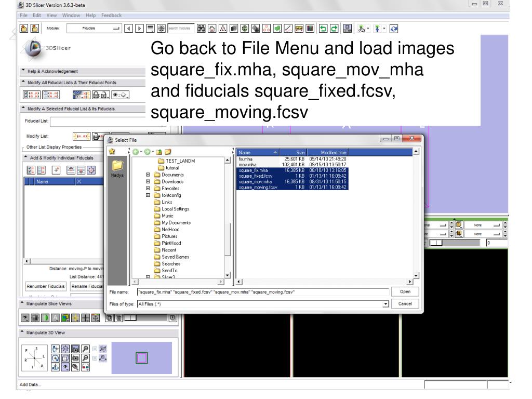This screenshot has width=532, height=399.
Task: Click the move fiducial down icon
Action: tap(81, 170)
